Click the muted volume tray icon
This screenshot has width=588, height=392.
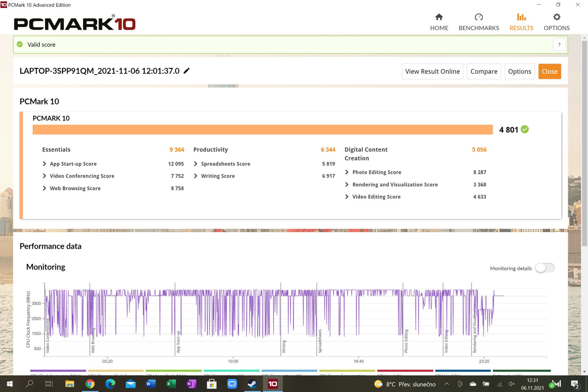coord(512,384)
